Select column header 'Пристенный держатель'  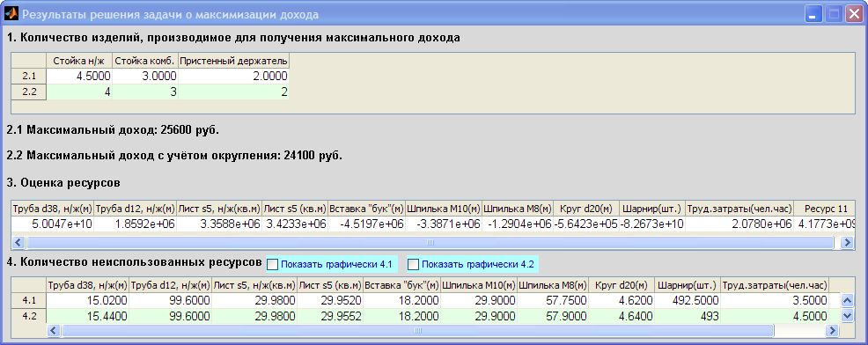coord(233,61)
